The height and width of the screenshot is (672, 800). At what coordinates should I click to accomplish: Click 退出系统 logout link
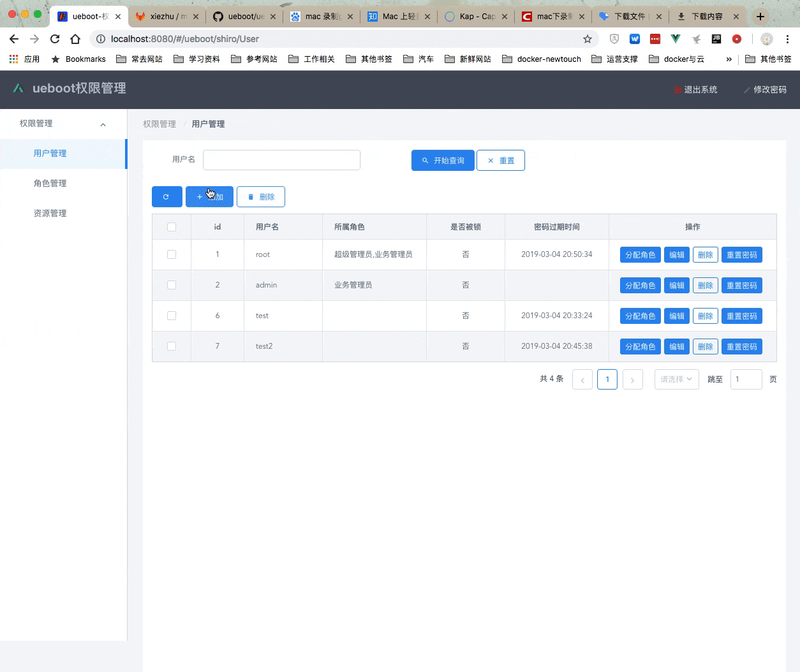[x=696, y=90]
